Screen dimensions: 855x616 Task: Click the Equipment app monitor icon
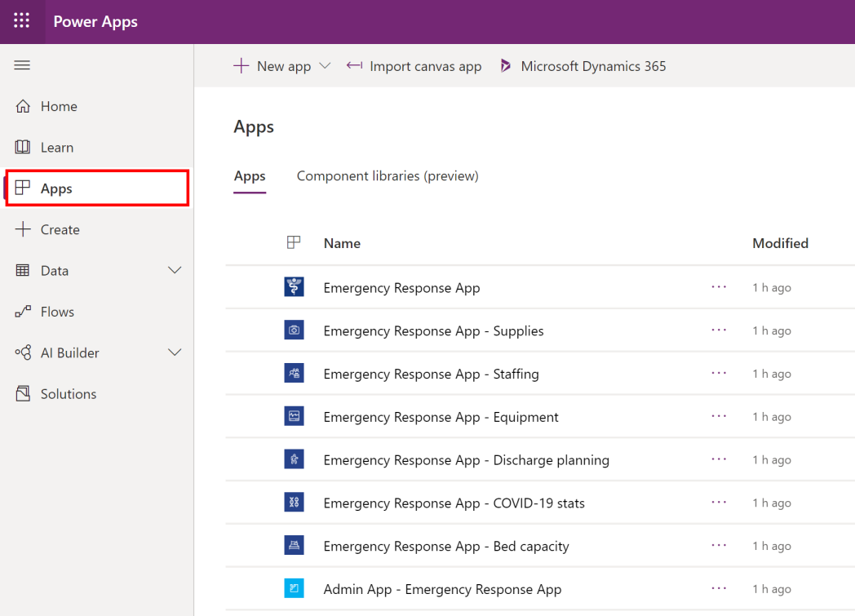(294, 417)
